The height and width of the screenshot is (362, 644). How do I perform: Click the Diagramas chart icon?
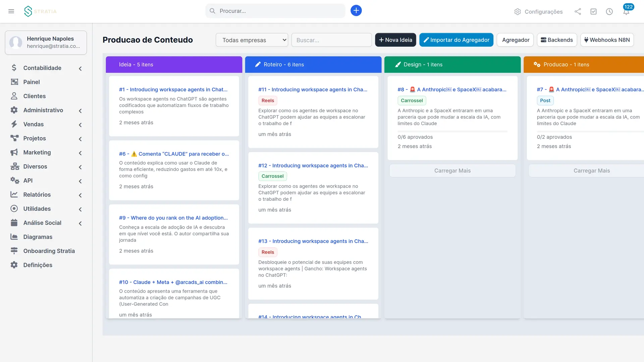pyautogui.click(x=14, y=237)
